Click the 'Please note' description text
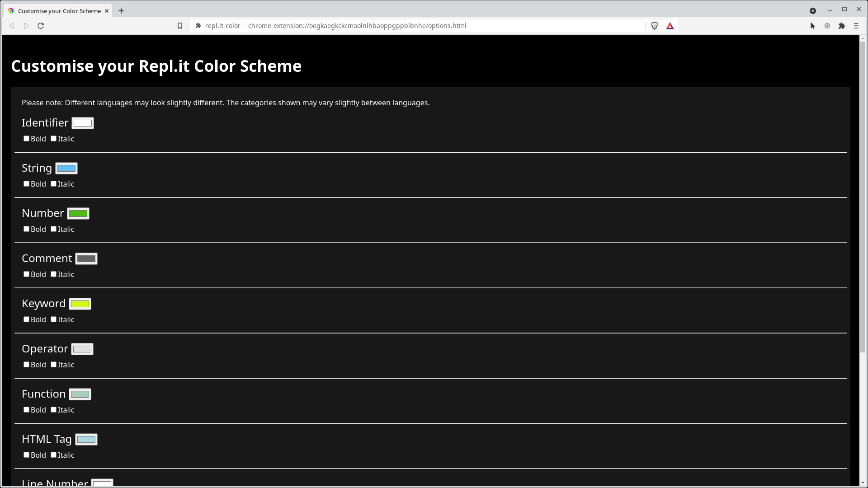Screen dimensions: 868x488 click(226, 103)
